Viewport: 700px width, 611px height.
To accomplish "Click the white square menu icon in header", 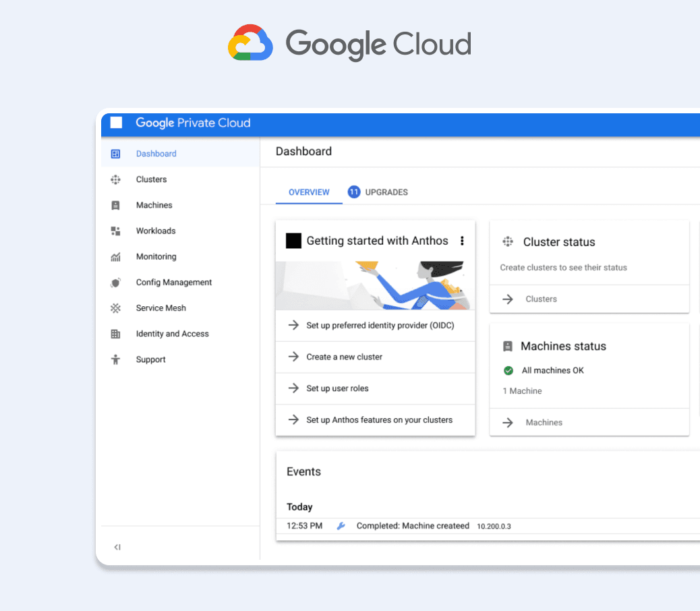I will pyautogui.click(x=116, y=122).
